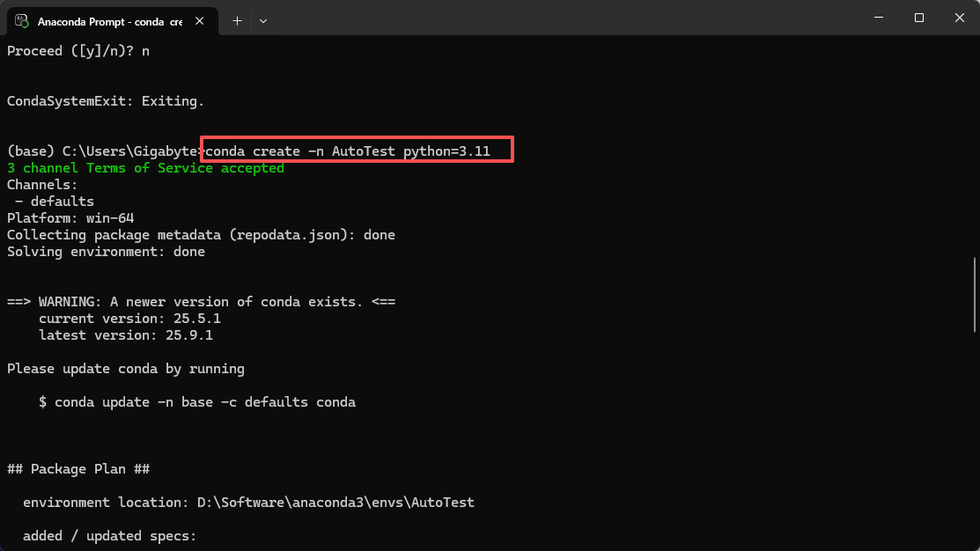Click the 'conda update -n base -c defaults conda' command

(205, 402)
